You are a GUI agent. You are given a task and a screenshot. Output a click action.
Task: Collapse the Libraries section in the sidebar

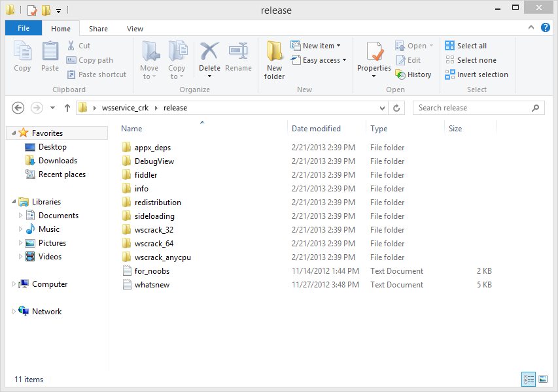[13, 201]
